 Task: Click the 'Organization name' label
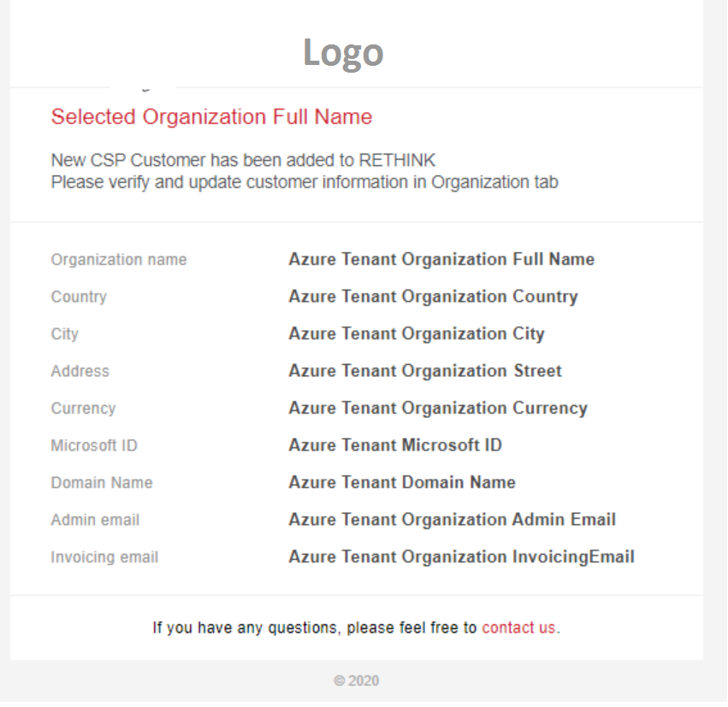(x=119, y=259)
